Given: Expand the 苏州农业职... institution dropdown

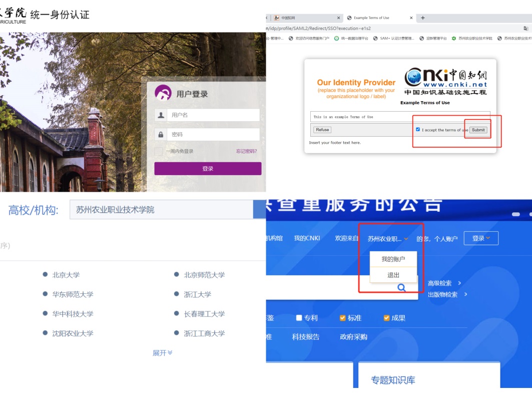Looking at the screenshot, I should [388, 239].
